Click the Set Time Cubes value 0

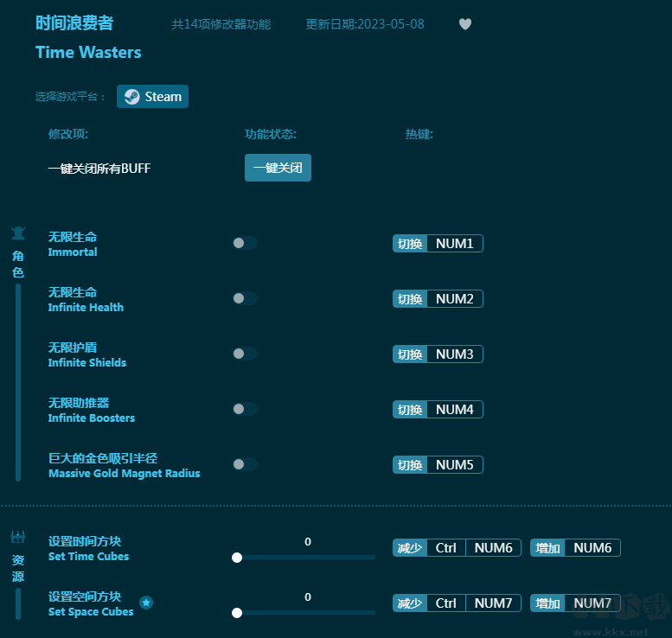308,541
